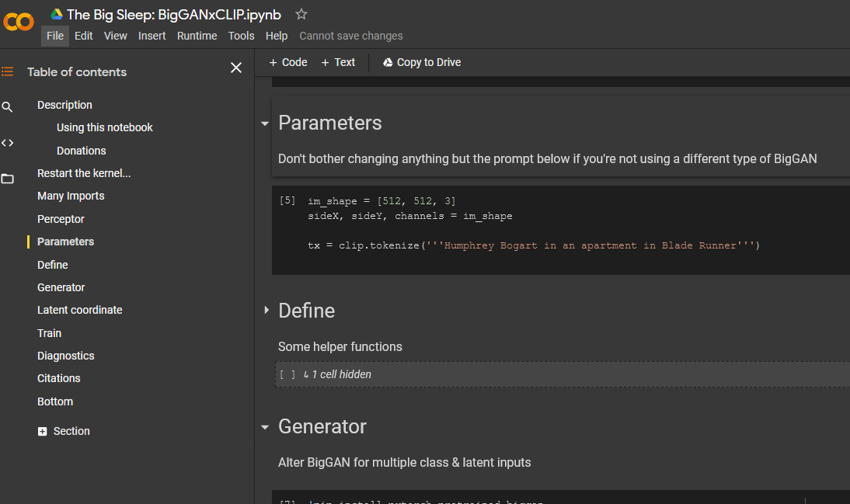
Task: Open the File menu
Action: coord(55,36)
